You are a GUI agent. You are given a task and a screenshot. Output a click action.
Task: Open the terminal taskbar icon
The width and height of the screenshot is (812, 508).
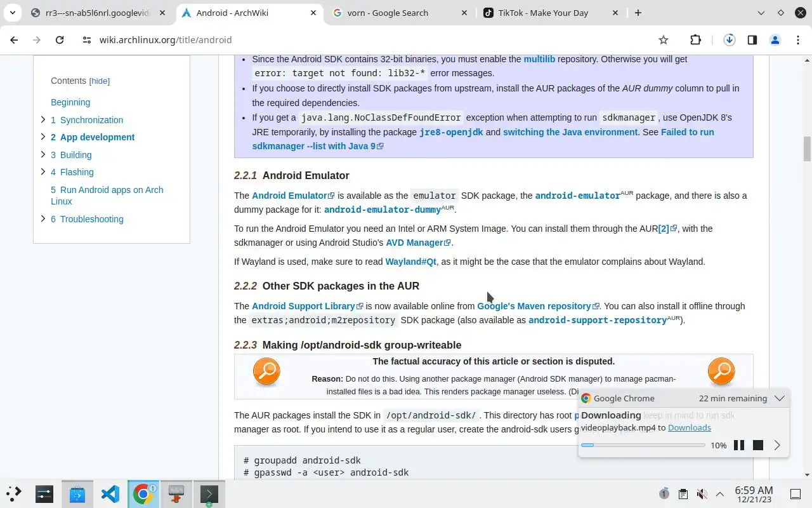209,493
